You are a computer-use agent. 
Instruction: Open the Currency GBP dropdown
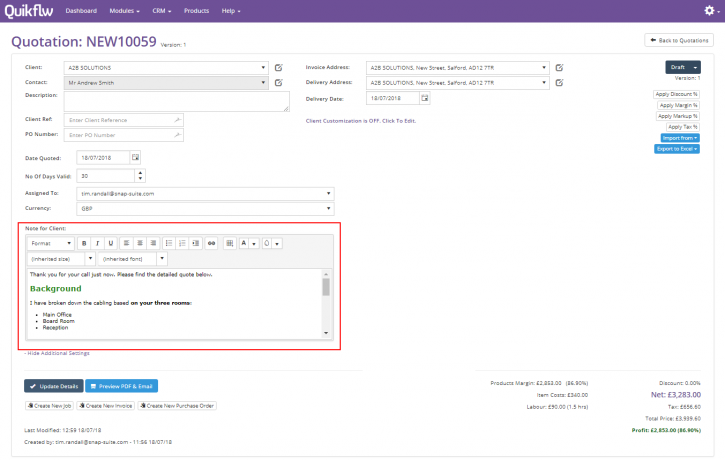click(x=205, y=209)
